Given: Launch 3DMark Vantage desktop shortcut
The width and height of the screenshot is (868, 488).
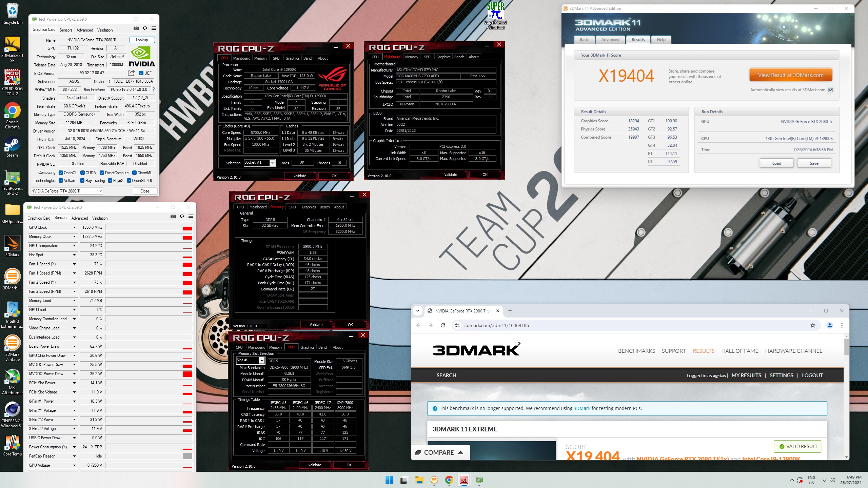Looking at the screenshot, I should pos(12,348).
